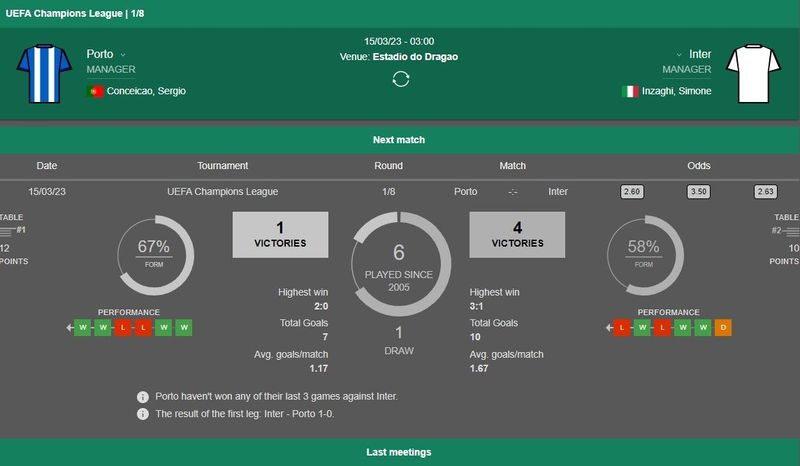
Task: Click the Date column header
Action: tap(47, 166)
